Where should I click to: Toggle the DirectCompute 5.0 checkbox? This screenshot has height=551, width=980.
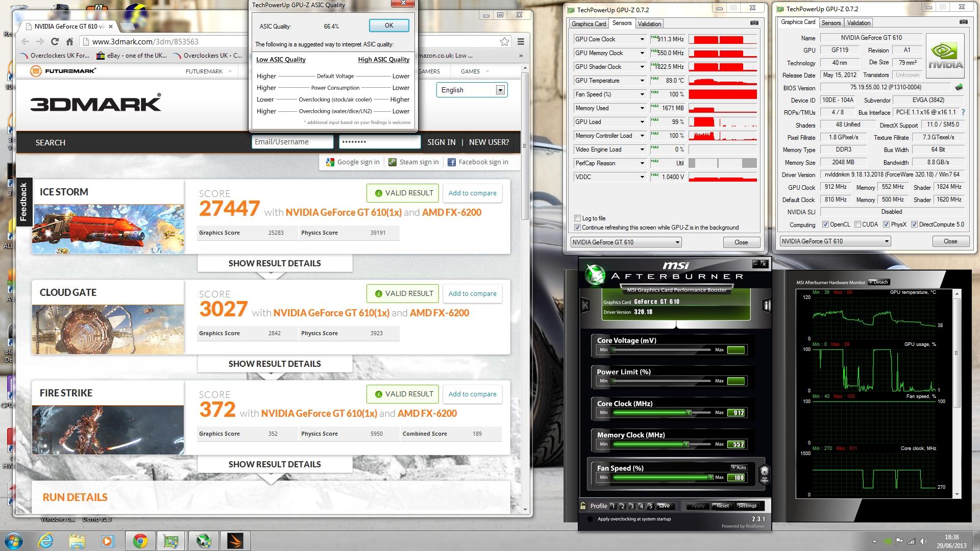click(x=915, y=224)
